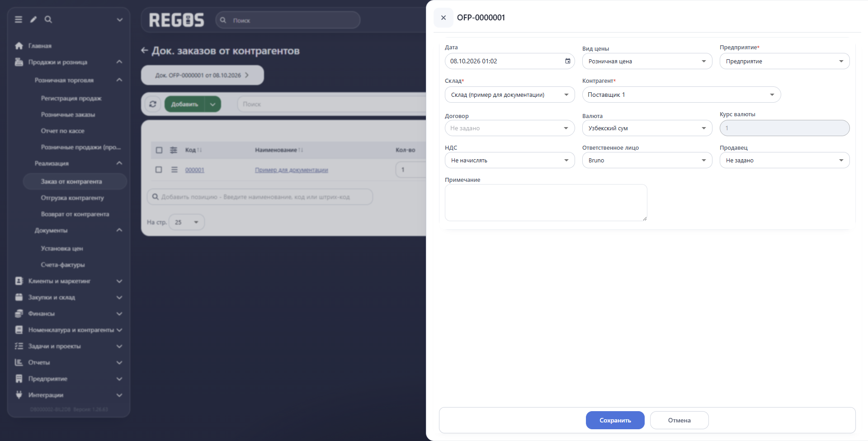This screenshot has height=441, width=868.
Task: Open the Договор dropdown
Action: 509,128
